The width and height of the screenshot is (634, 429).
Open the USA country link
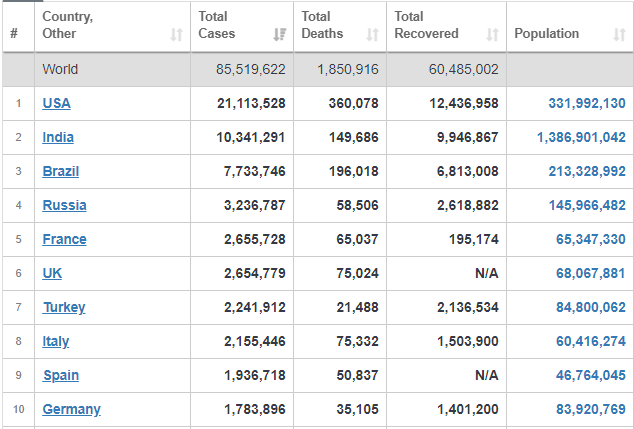coord(57,103)
